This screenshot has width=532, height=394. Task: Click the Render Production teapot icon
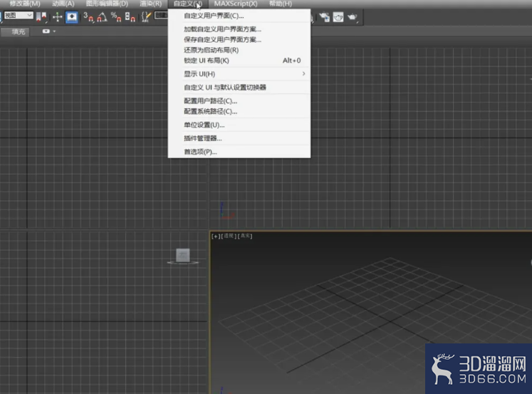pos(353,17)
